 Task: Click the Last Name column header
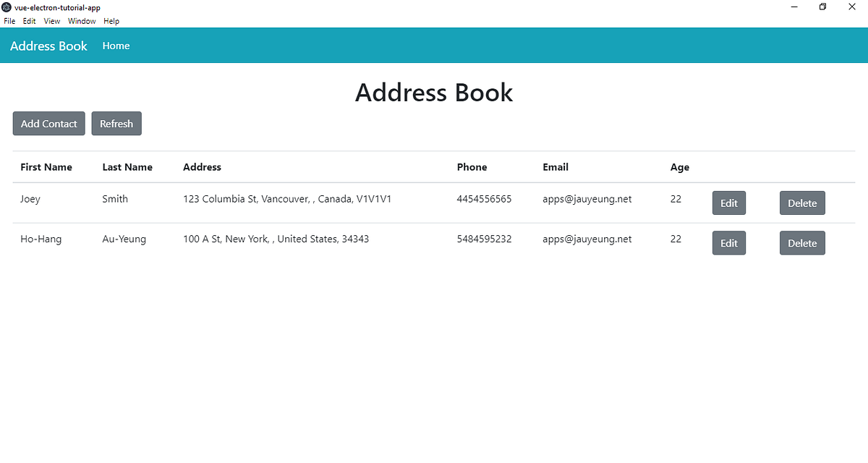(x=127, y=167)
